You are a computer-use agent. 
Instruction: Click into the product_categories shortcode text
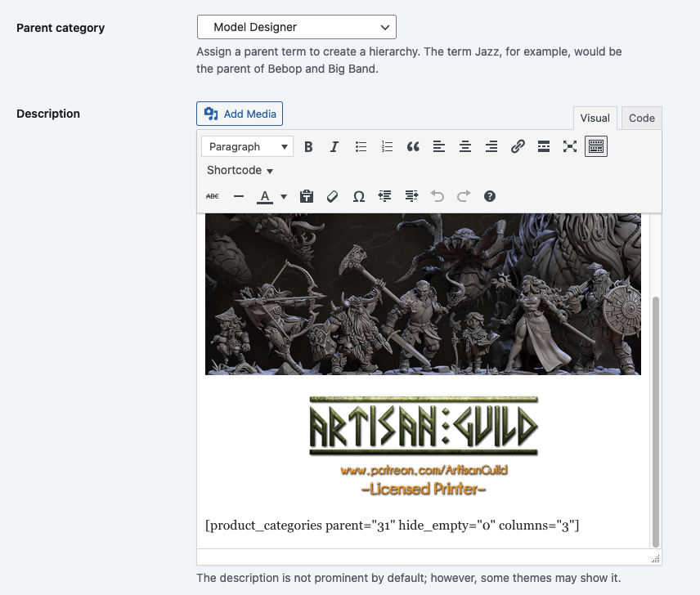coord(392,526)
